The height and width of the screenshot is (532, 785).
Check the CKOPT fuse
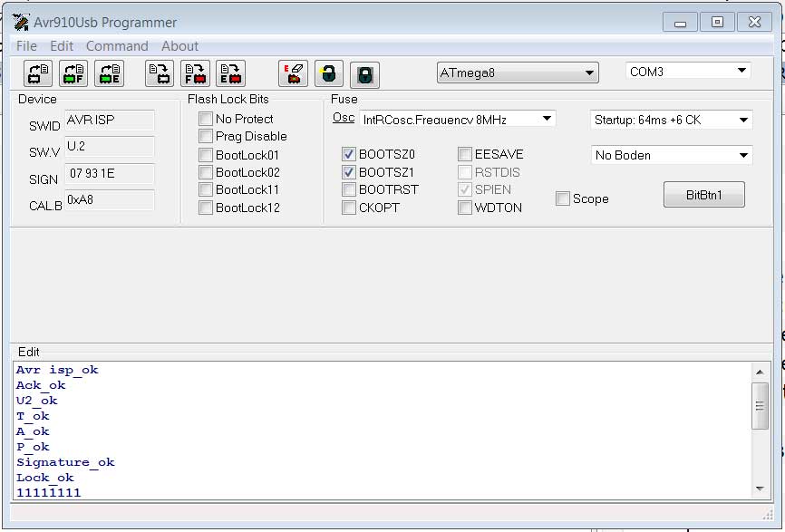click(349, 208)
